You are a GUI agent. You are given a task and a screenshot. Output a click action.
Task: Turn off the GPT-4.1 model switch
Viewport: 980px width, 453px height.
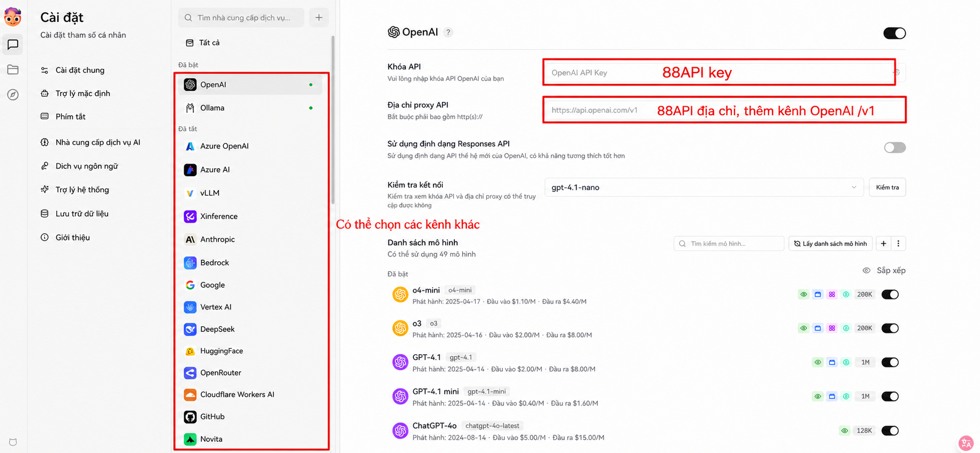pyautogui.click(x=890, y=362)
